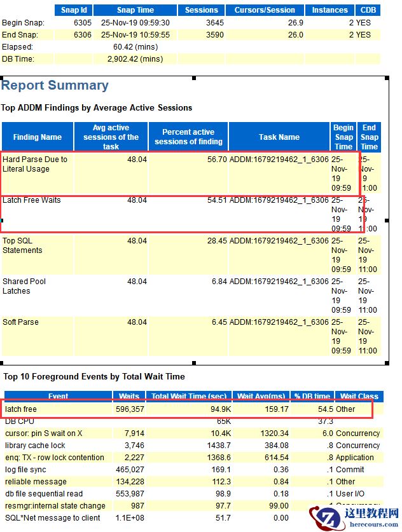Screen dimensions: 402x532
Task: Click the Snap Id column header
Action: coord(74,10)
